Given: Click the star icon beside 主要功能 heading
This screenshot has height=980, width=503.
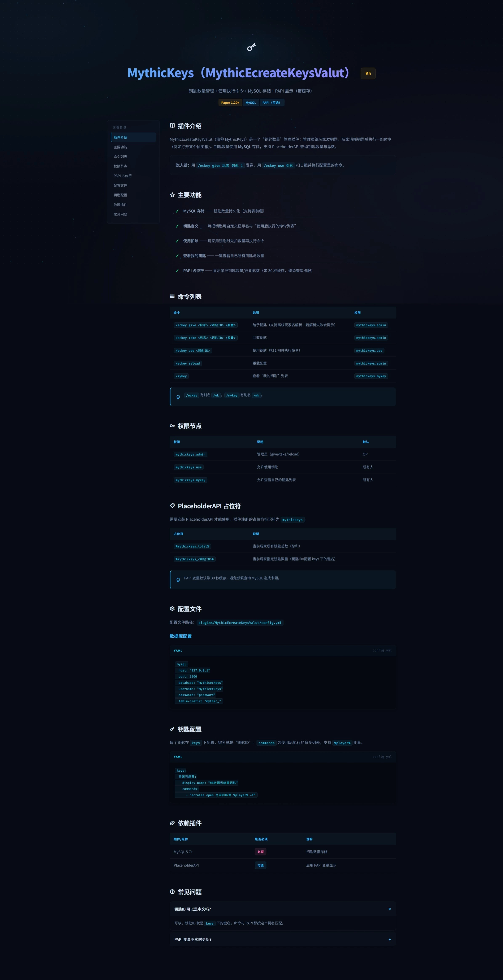Looking at the screenshot, I should pos(172,195).
